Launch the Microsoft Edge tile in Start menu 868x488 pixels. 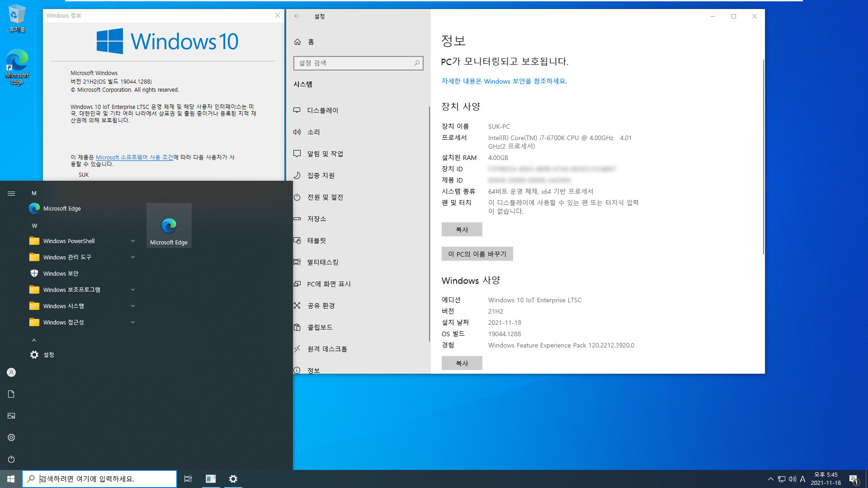coord(169,225)
